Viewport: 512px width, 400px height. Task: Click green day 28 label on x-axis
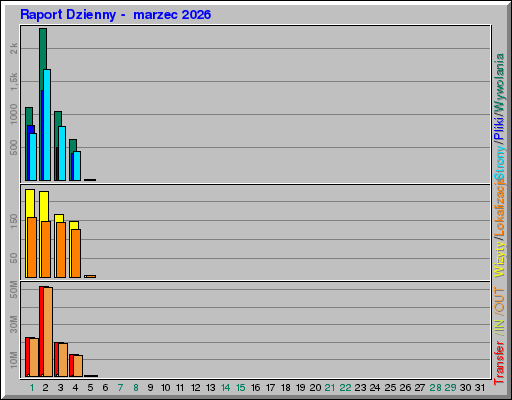tap(435, 388)
